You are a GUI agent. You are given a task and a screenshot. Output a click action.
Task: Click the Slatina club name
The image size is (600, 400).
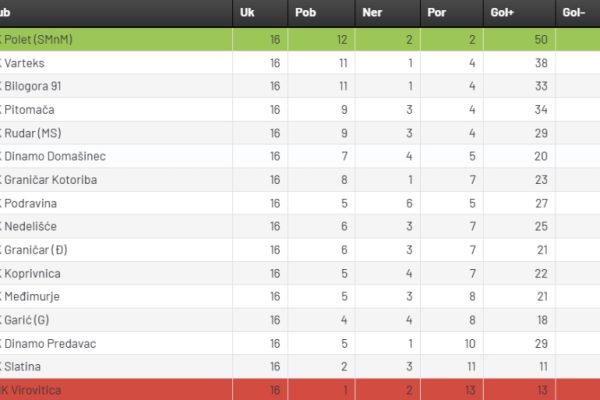pyautogui.click(x=22, y=367)
